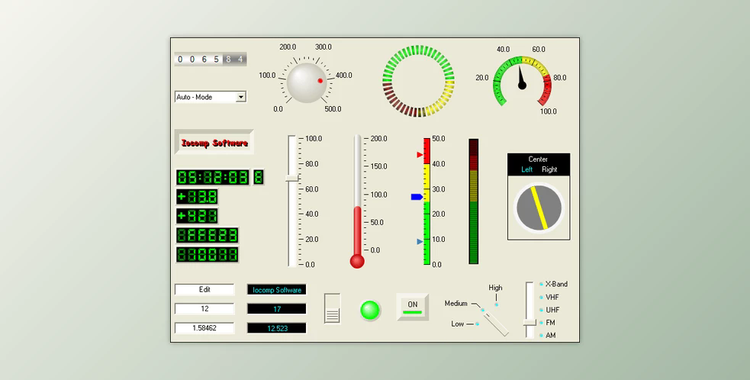Click the black display showing 12.523
Viewport: 750px width, 380px height.
click(276, 328)
